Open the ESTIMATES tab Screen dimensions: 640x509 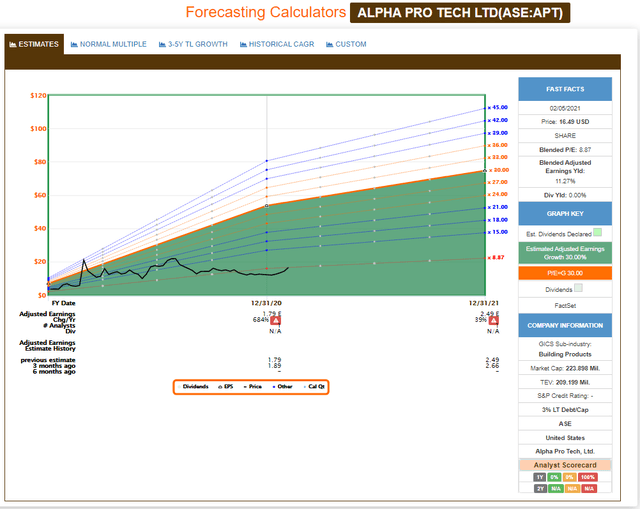(34, 44)
